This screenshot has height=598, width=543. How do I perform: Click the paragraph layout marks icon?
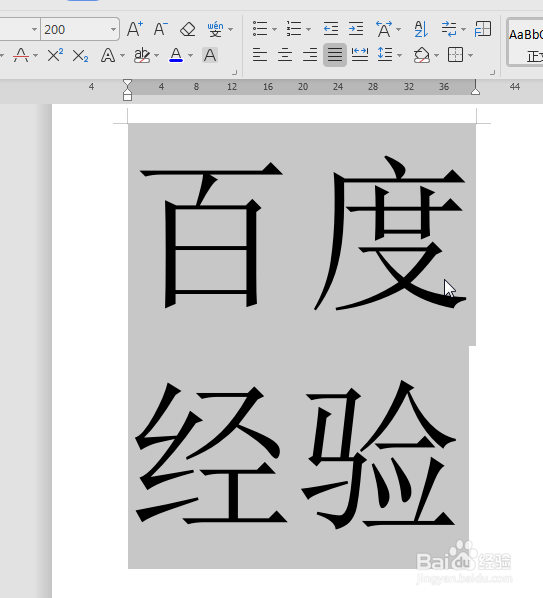click(x=449, y=29)
